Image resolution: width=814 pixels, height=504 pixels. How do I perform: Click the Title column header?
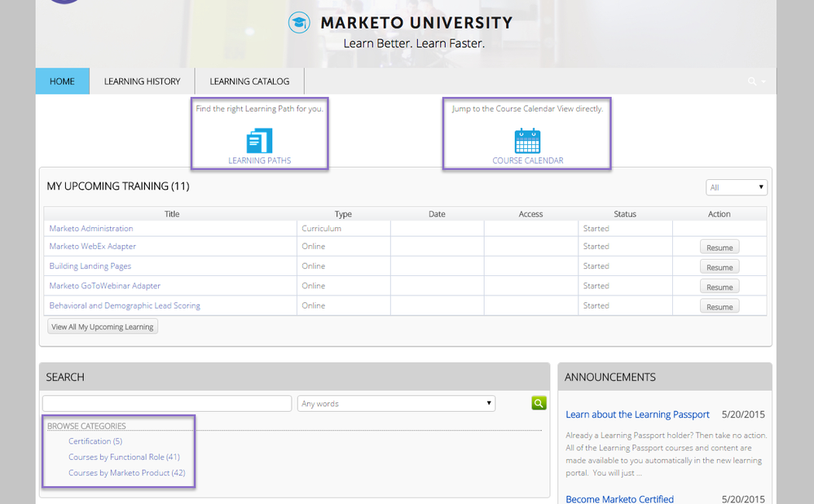click(x=172, y=213)
